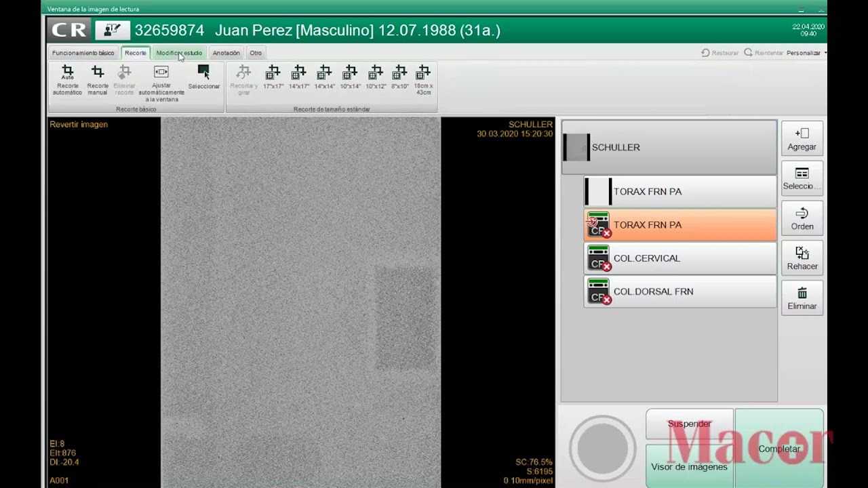Click the patient info icon in header
This screenshot has height=488, width=868.
coord(112,30)
